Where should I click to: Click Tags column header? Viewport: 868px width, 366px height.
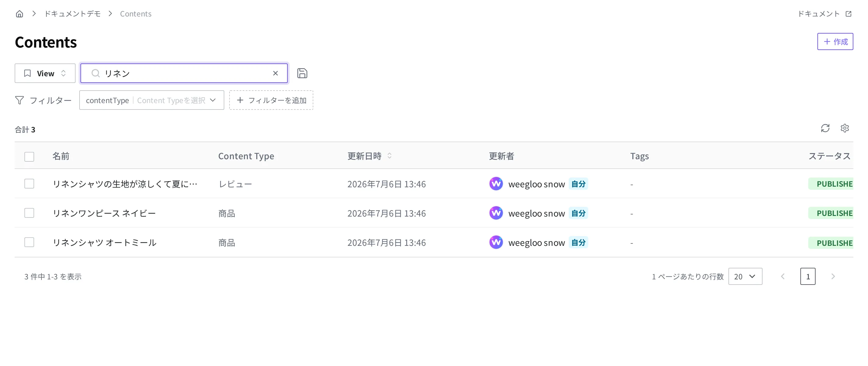pyautogui.click(x=639, y=156)
